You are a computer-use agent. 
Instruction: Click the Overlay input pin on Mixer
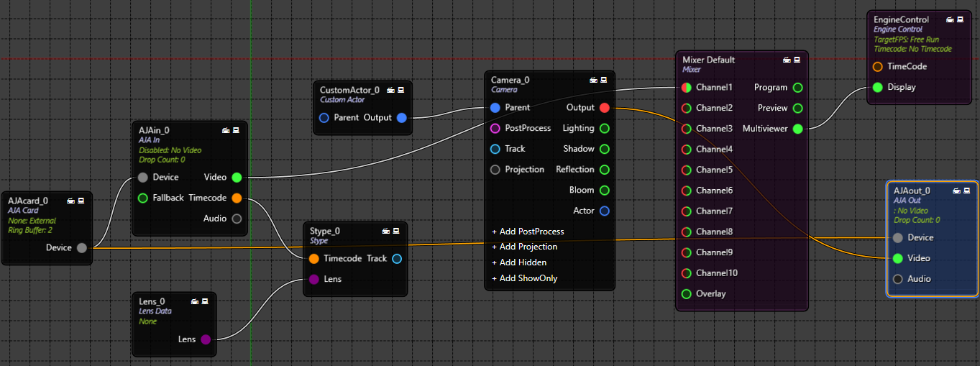[686, 294]
